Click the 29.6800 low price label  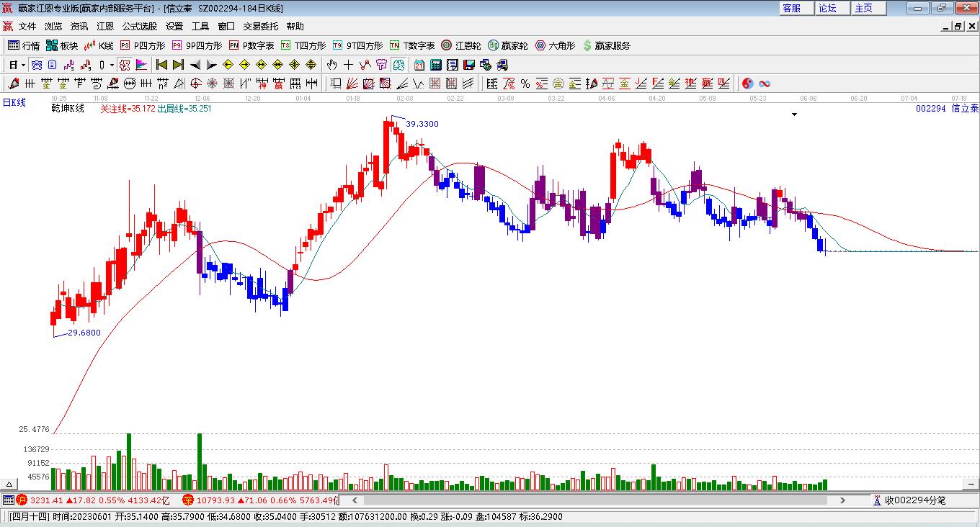[x=84, y=333]
